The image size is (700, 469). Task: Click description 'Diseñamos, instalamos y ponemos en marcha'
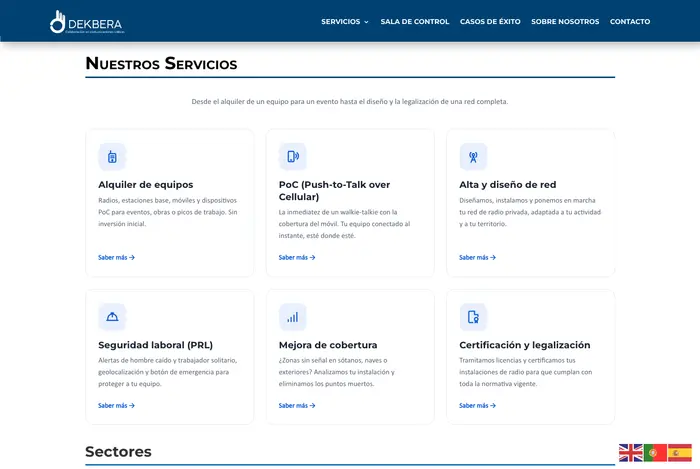[530, 212]
